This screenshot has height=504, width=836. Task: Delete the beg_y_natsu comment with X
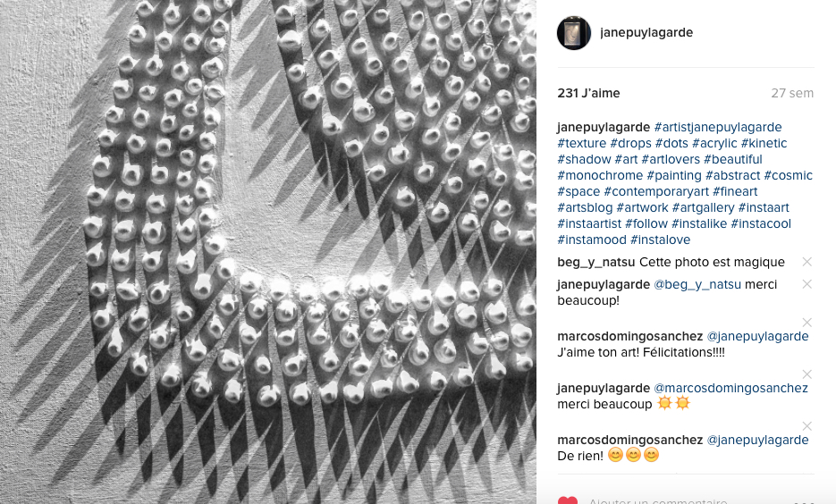click(x=806, y=262)
